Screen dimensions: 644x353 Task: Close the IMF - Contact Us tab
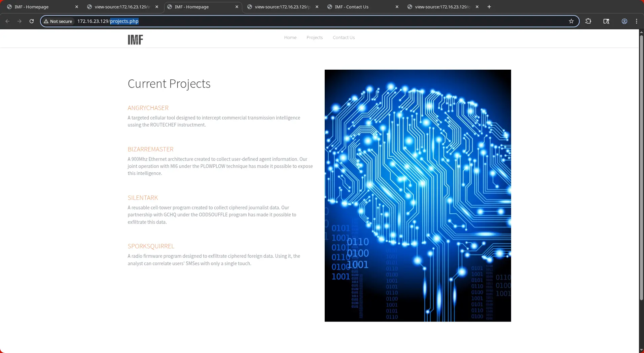tap(397, 7)
